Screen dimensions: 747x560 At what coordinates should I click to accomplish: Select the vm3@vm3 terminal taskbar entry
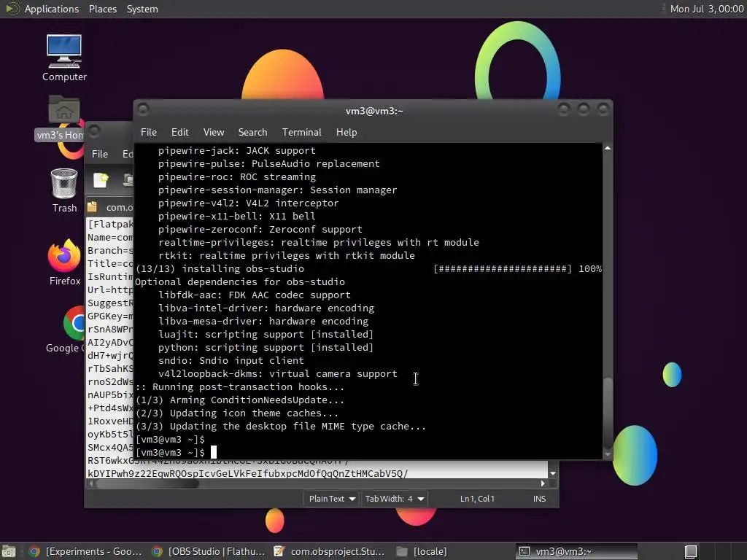pos(576,551)
